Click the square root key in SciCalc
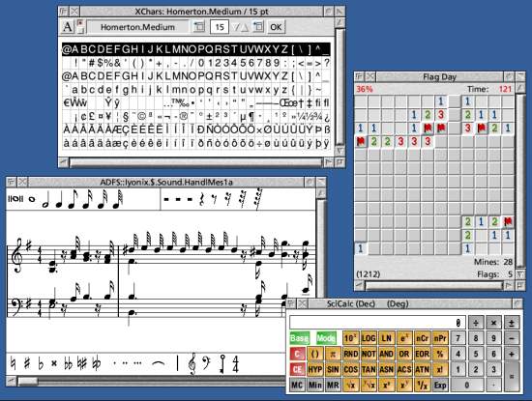This screenshot has width=532, height=401. click(350, 386)
